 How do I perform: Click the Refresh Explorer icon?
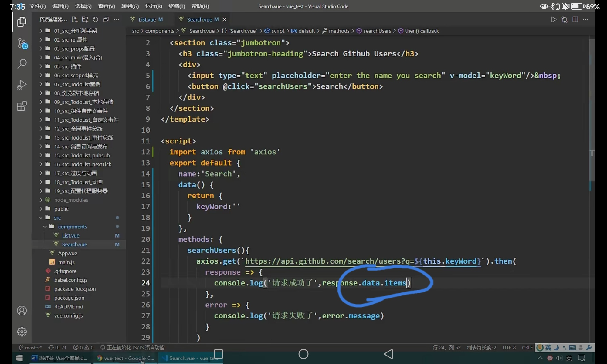click(x=95, y=19)
